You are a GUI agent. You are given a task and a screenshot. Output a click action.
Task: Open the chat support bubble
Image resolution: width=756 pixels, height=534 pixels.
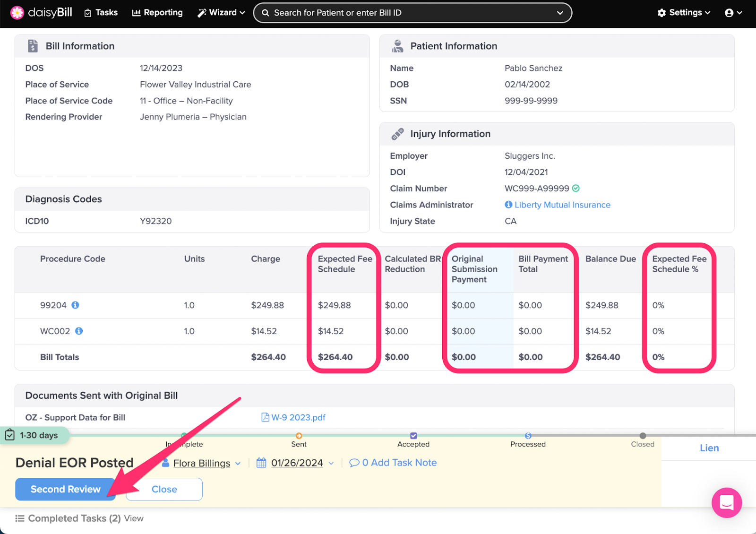tap(726, 502)
